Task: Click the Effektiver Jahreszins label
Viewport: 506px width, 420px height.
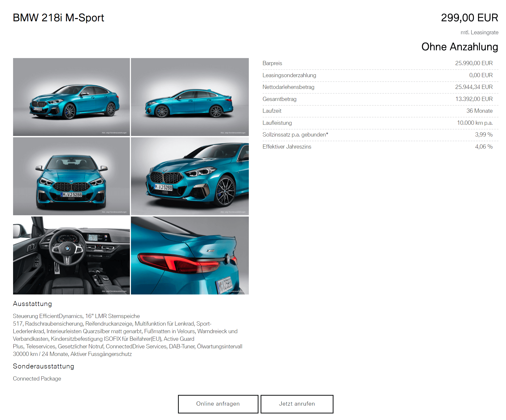Action: pyautogui.click(x=287, y=147)
